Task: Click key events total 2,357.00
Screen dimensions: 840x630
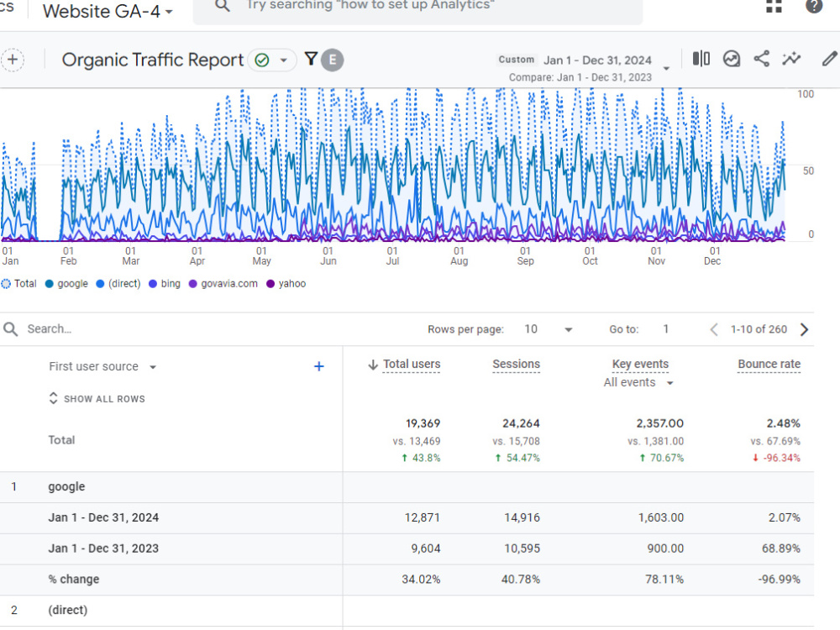Action: coord(660,423)
